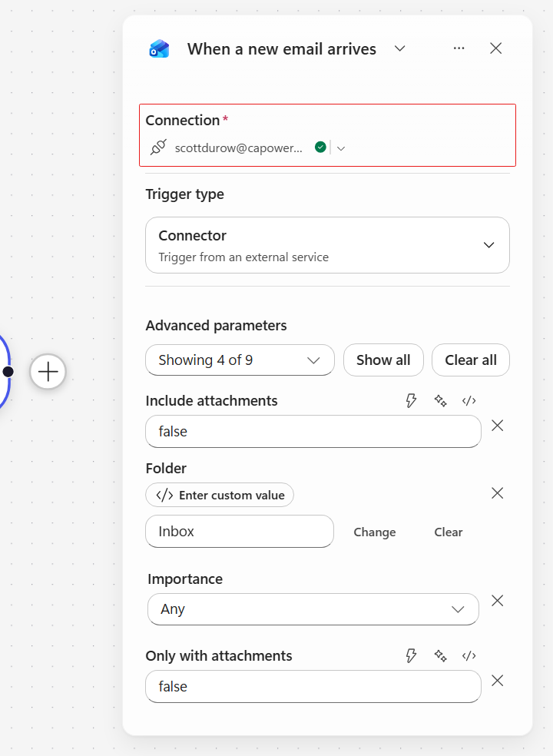Click the Outlook connector icon in header
This screenshot has width=553, height=756.
coord(159,48)
